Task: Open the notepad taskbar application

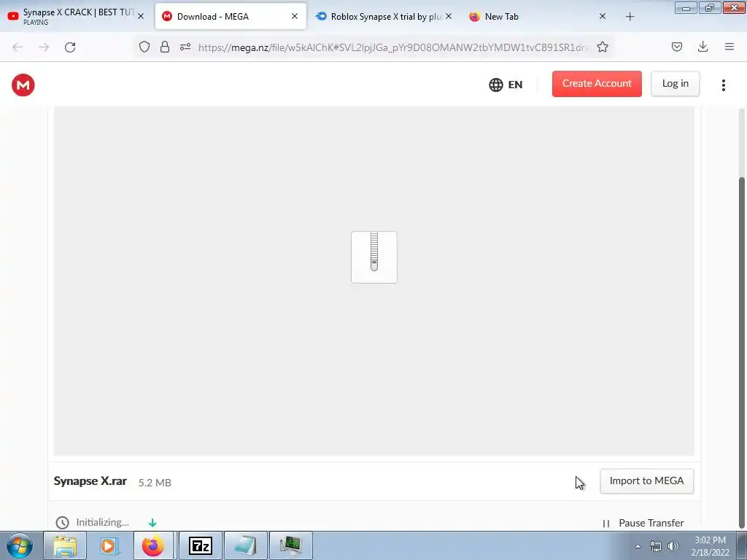Action: tap(246, 545)
